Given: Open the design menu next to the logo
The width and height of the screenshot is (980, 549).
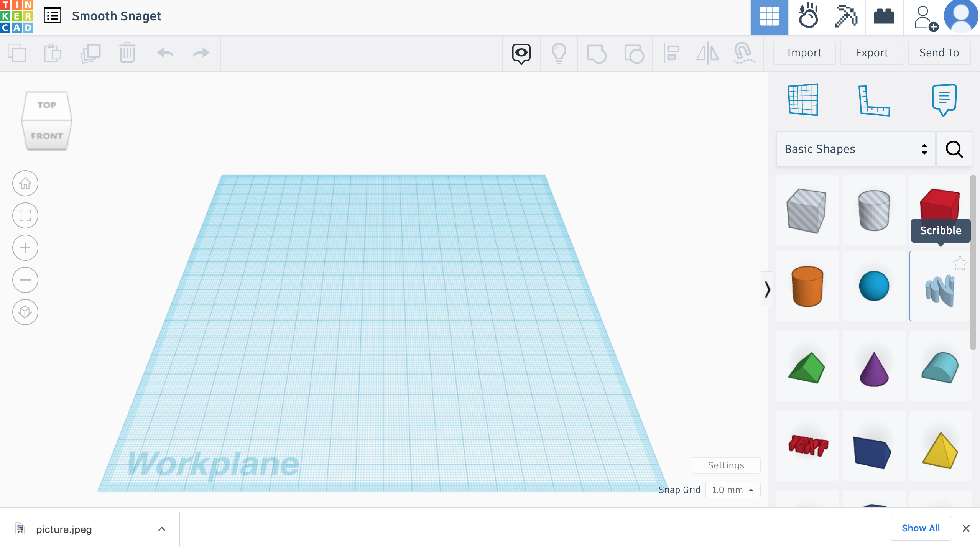Looking at the screenshot, I should click(x=52, y=16).
